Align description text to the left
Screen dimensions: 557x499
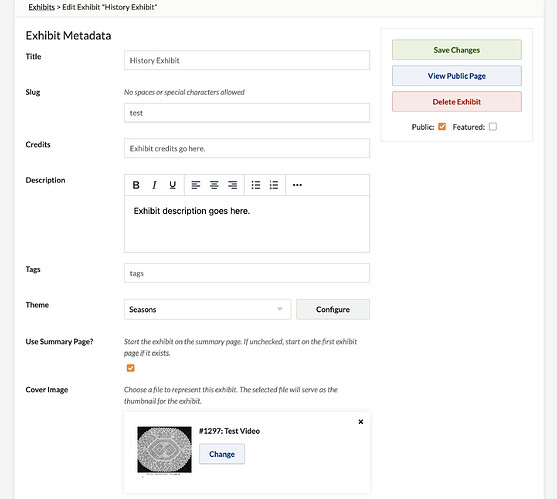click(x=196, y=185)
